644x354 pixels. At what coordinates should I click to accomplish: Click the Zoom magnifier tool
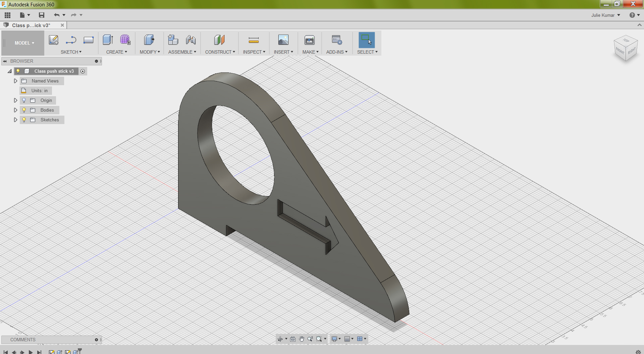pos(310,339)
